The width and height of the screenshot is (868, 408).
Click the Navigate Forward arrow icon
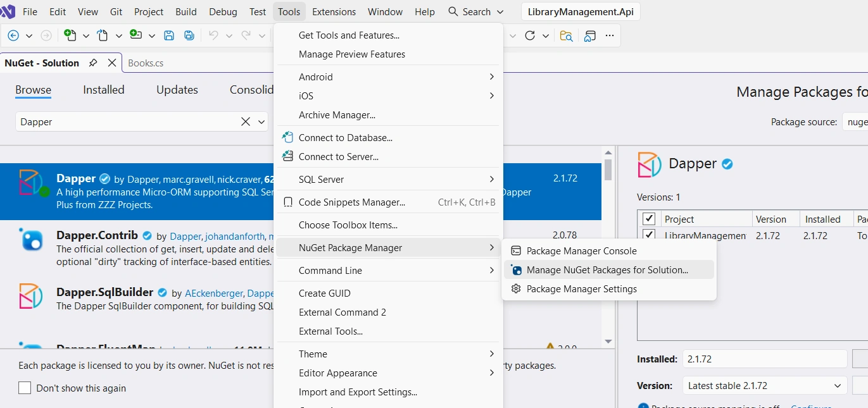46,35
